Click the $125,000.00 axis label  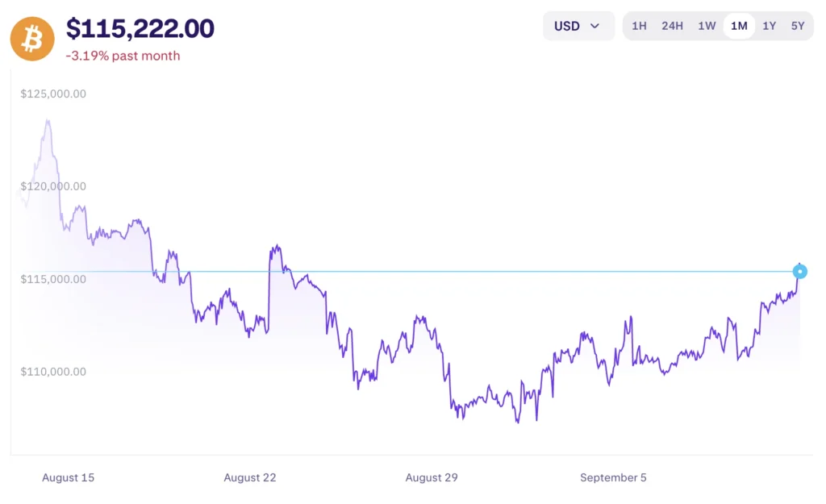click(53, 94)
